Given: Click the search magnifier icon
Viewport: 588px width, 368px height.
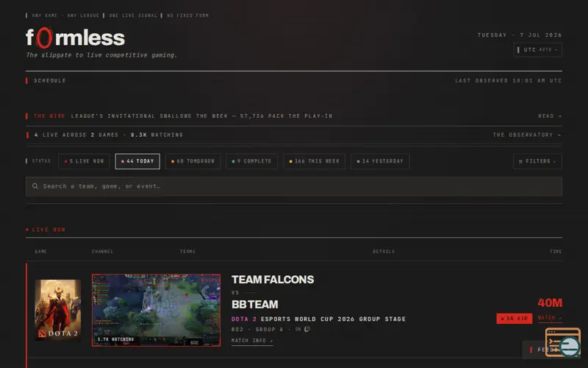Looking at the screenshot, I should point(35,186).
